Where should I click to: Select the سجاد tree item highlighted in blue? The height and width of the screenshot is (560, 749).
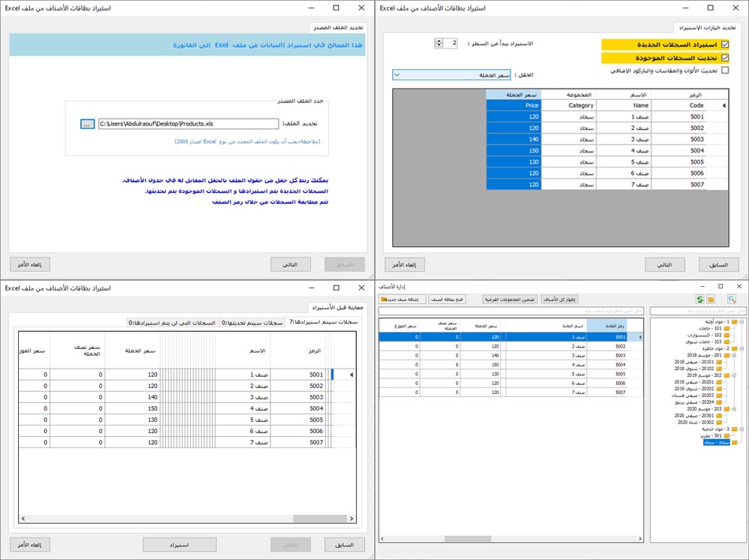point(717,443)
